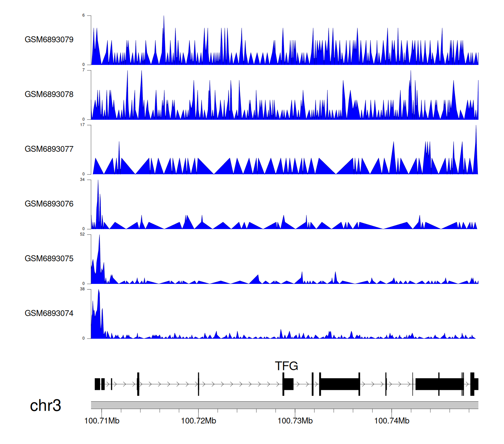Click the 100.71Mb axis position label
This screenshot has width=504, height=444.
[102, 421]
